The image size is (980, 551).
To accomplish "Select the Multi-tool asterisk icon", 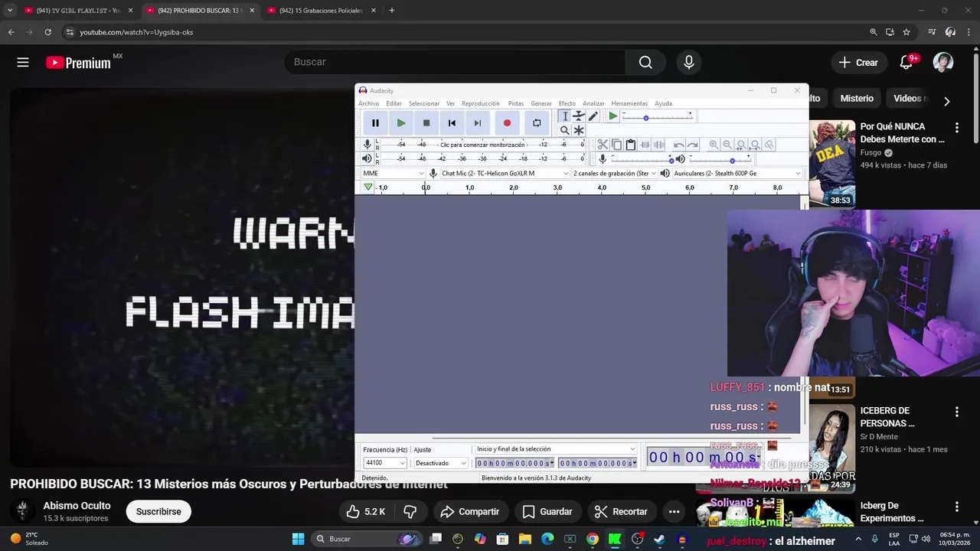I will pyautogui.click(x=579, y=130).
